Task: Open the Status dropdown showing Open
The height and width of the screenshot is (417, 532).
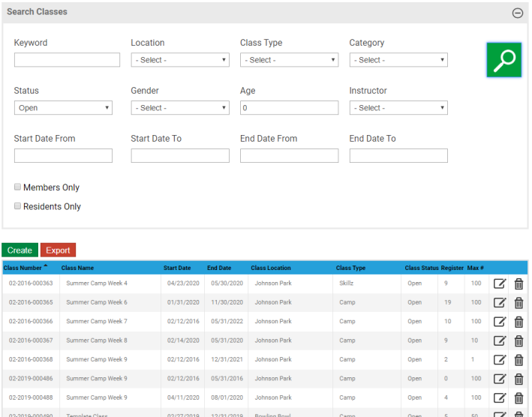Action: pos(63,108)
